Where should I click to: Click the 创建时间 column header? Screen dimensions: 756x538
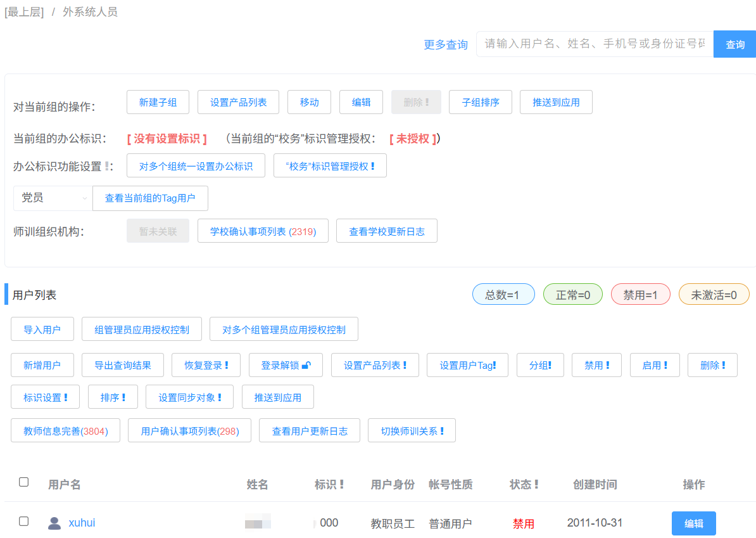tap(595, 484)
